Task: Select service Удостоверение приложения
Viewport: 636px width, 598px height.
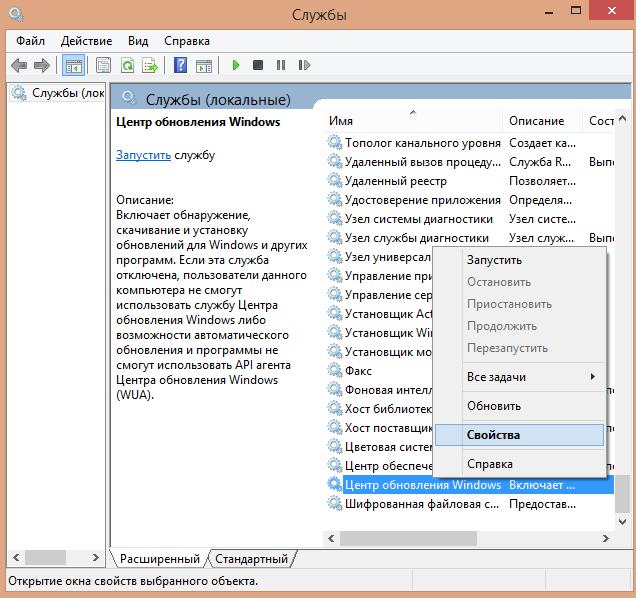Action: 423,200
